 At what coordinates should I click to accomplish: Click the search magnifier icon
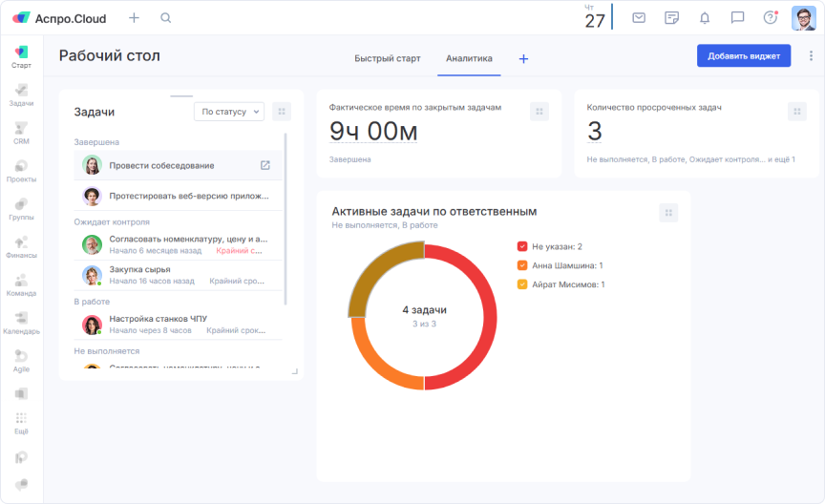166,18
